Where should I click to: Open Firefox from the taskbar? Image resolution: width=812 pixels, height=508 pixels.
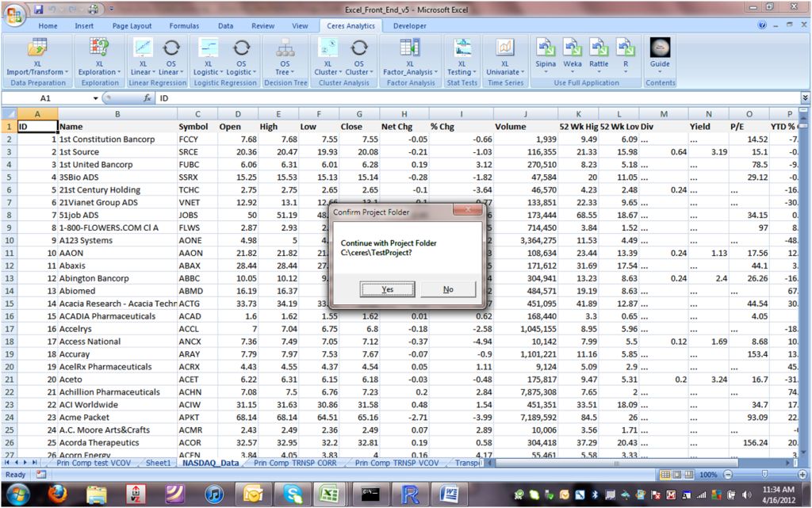click(57, 494)
